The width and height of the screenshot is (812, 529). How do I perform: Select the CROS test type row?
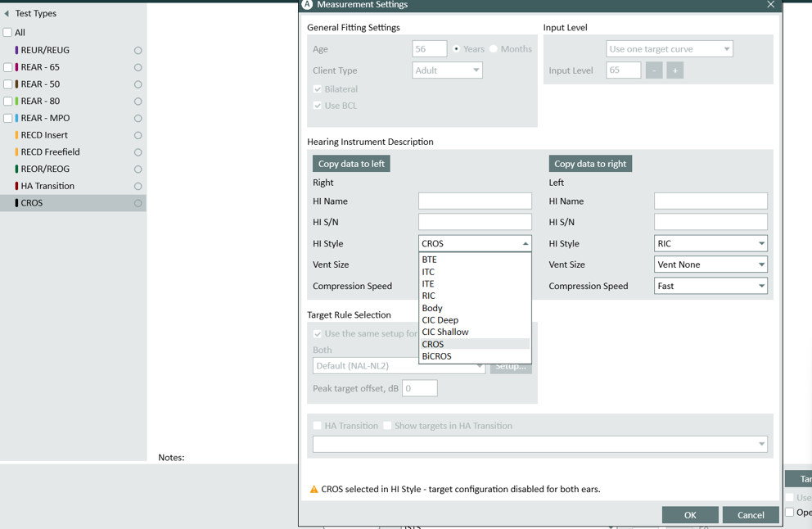tap(73, 203)
